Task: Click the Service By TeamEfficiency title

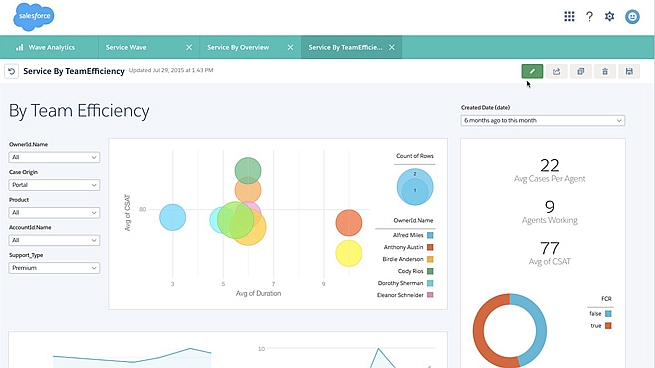Action: 74,71
